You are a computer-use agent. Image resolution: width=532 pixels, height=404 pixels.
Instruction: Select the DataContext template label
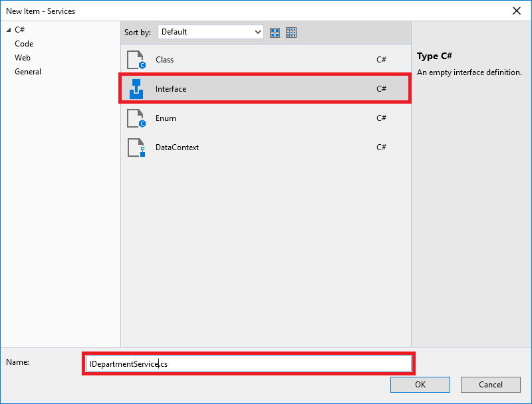[177, 148]
